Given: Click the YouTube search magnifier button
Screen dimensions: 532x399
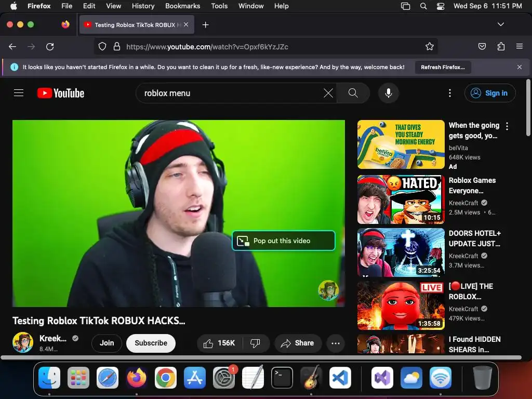Looking at the screenshot, I should pos(353,93).
